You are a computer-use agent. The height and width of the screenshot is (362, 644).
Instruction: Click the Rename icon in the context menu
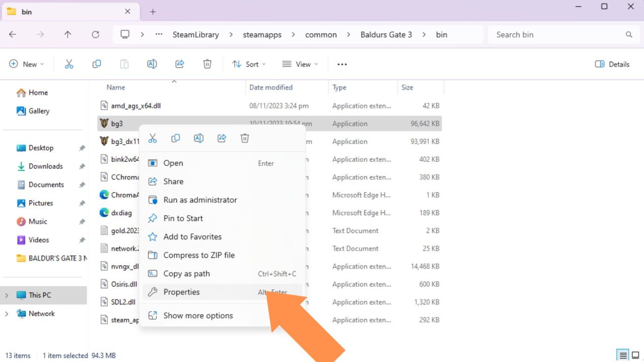click(x=199, y=138)
